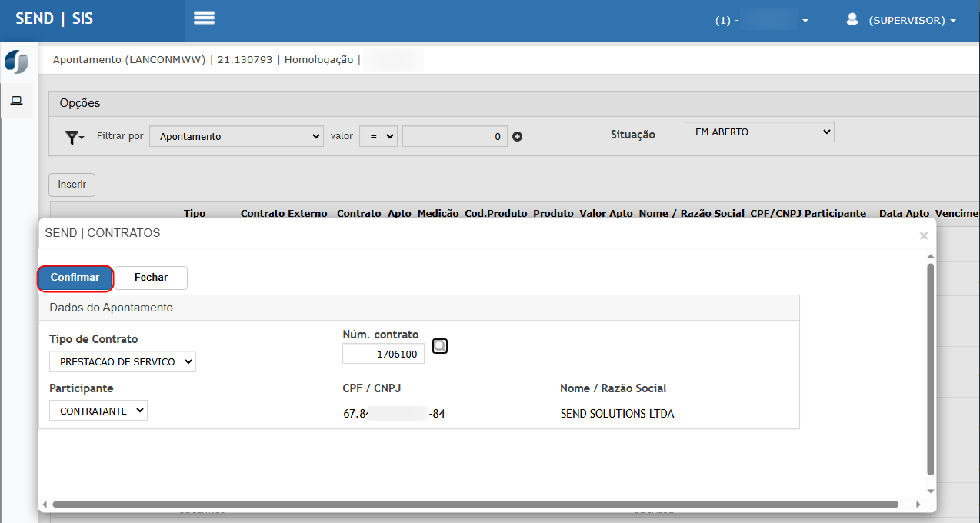This screenshot has width=980, height=523.
Task: Close the SEND | CONTRATOS dialog
Action: (x=923, y=236)
